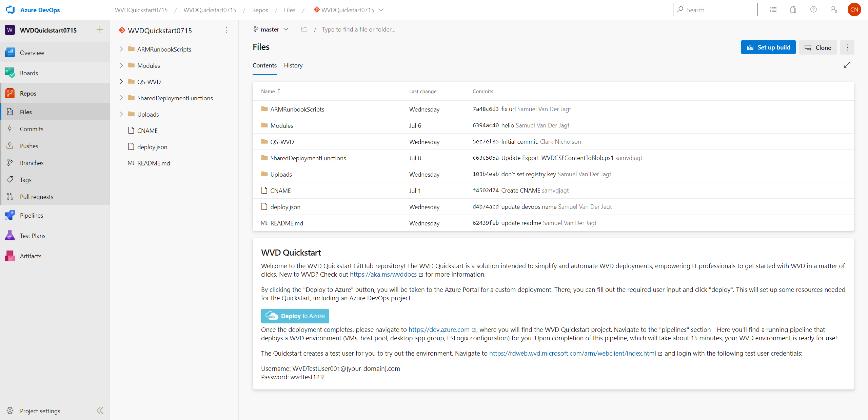Image resolution: width=868 pixels, height=420 pixels.
Task: Open Files breadcrumb item
Action: (x=290, y=10)
